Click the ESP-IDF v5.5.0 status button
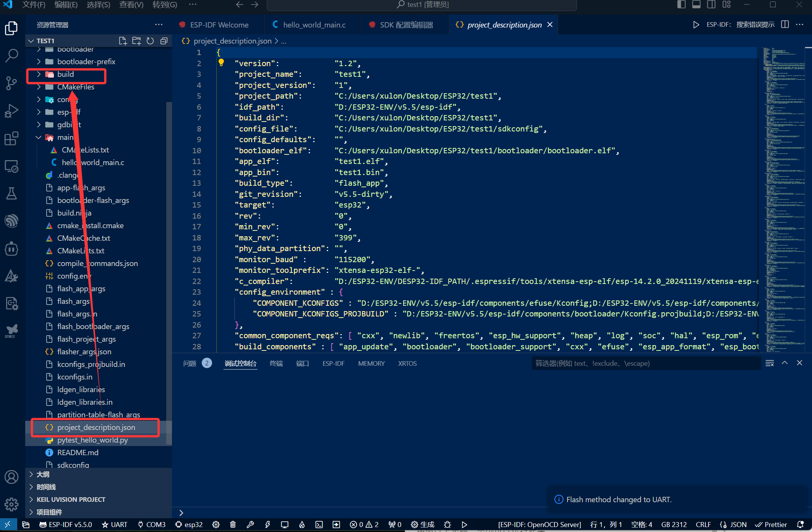The image size is (812, 532). [65, 524]
